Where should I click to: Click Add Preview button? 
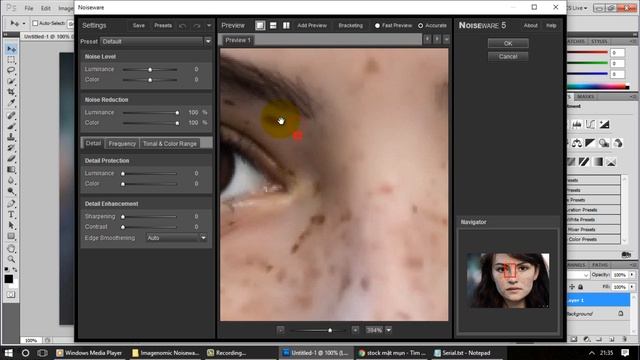tap(312, 25)
